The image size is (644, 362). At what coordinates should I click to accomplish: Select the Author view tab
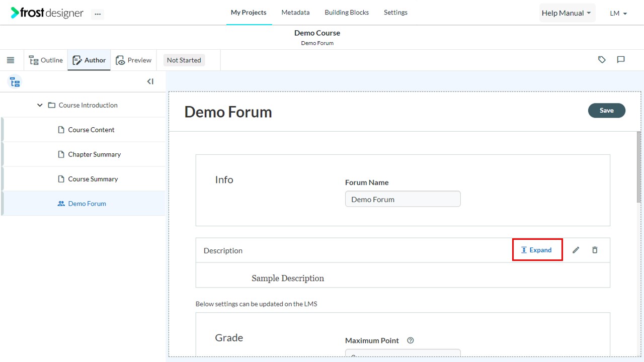coord(89,60)
